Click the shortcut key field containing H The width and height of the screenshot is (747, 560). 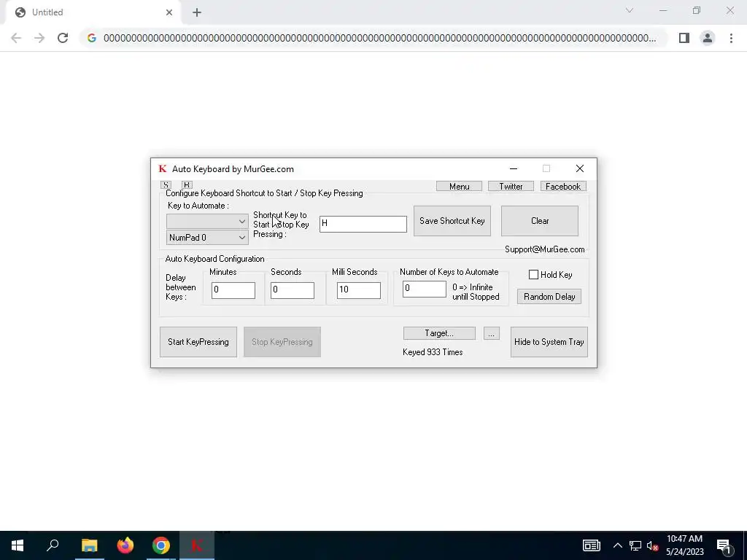tap(363, 224)
